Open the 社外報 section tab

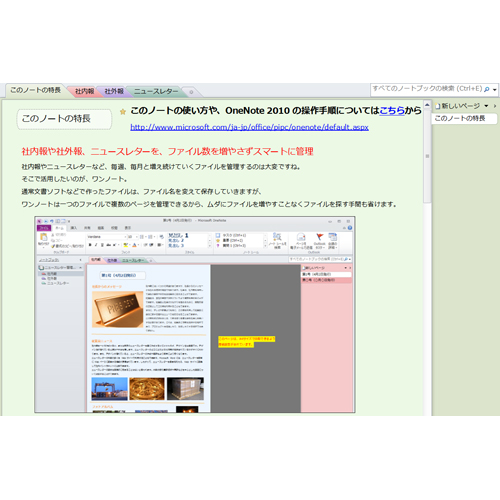(114, 91)
